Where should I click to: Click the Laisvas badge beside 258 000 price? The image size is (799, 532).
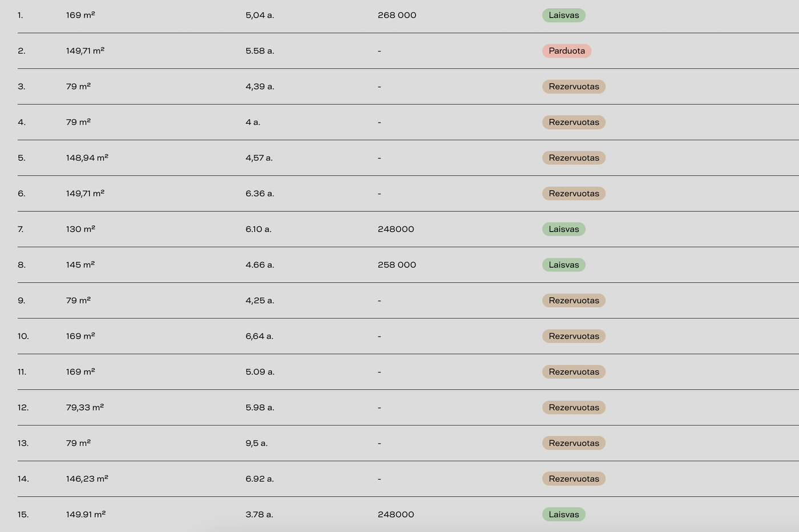(x=563, y=265)
